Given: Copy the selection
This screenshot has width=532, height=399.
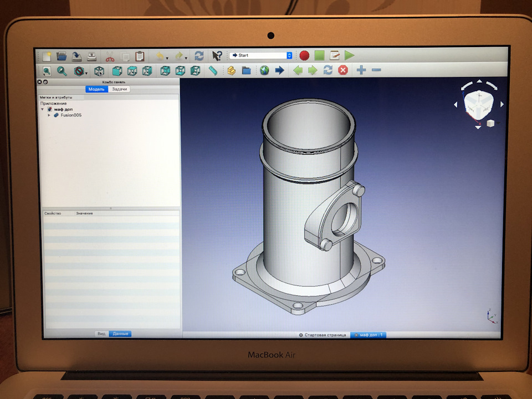Looking at the screenshot, I should point(125,57).
